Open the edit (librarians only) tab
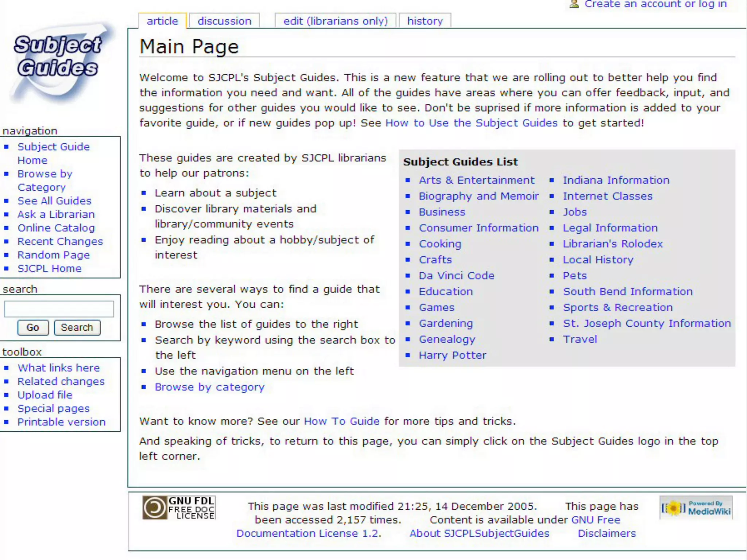 [x=336, y=21]
